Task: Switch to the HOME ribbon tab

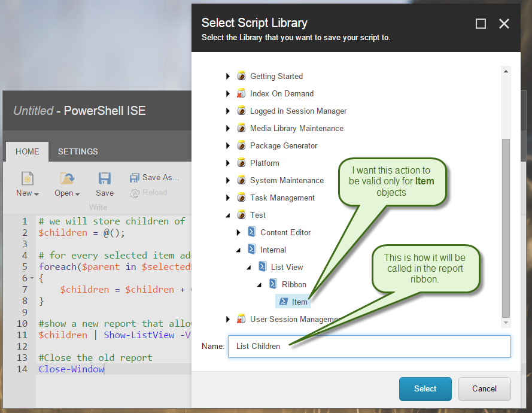Action: point(27,151)
